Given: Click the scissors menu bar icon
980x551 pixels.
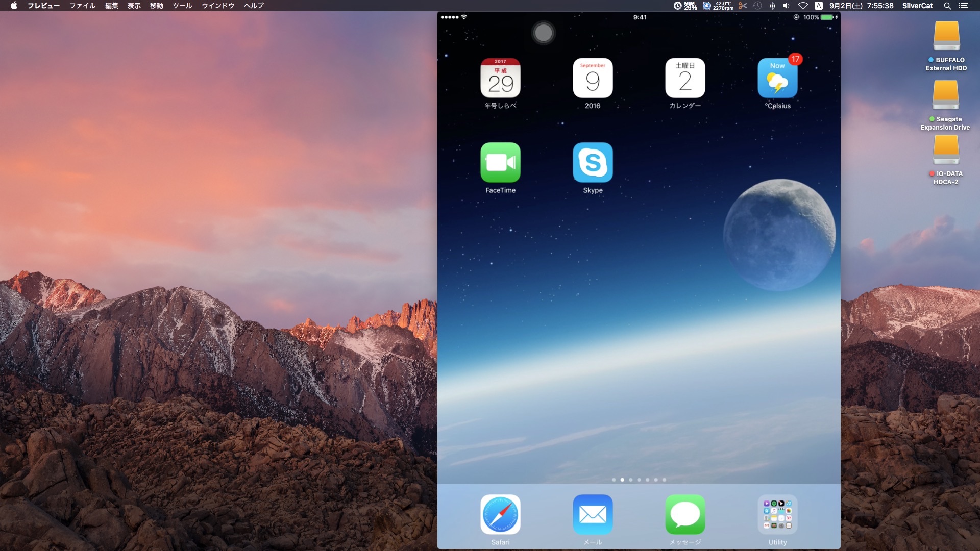Looking at the screenshot, I should (x=743, y=6).
